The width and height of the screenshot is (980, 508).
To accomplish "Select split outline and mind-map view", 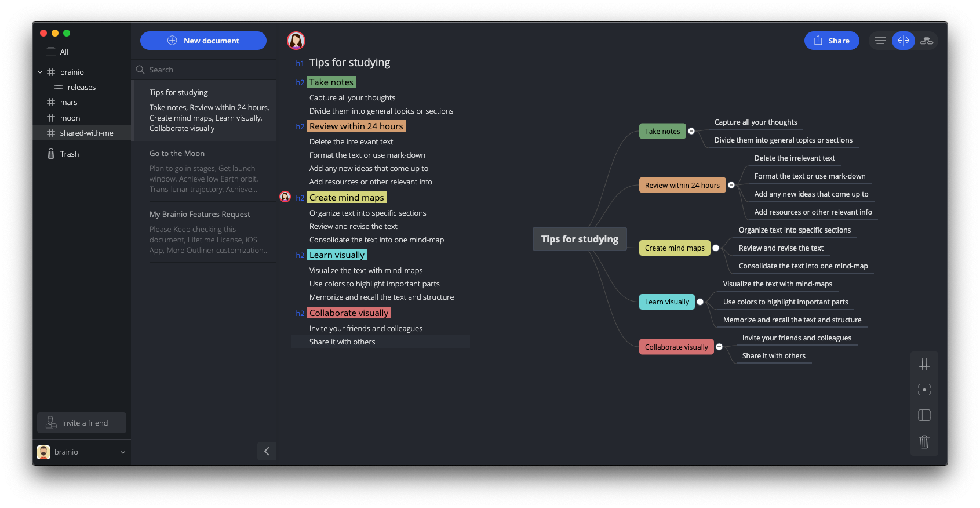I will [903, 41].
